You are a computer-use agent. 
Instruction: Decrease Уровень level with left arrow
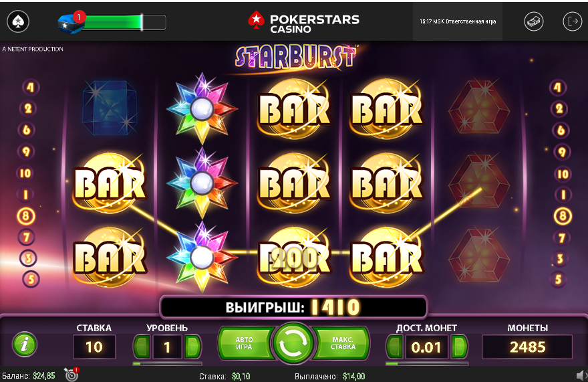point(142,347)
